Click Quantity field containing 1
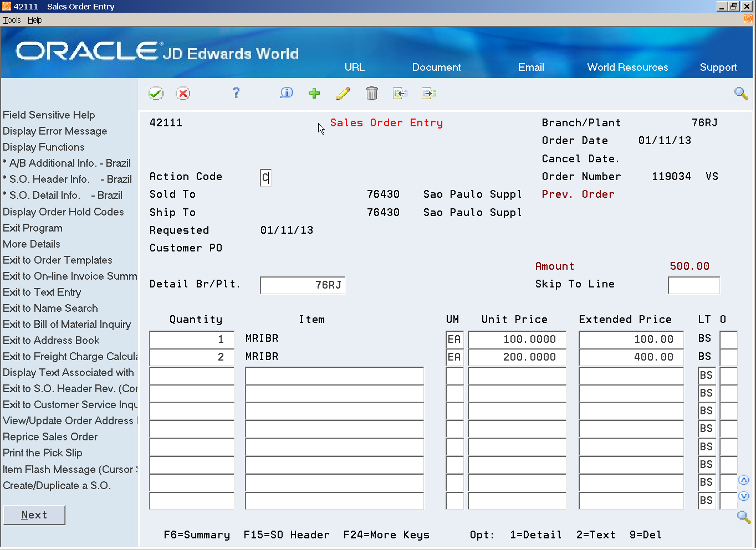The image size is (756, 550). [x=192, y=340]
